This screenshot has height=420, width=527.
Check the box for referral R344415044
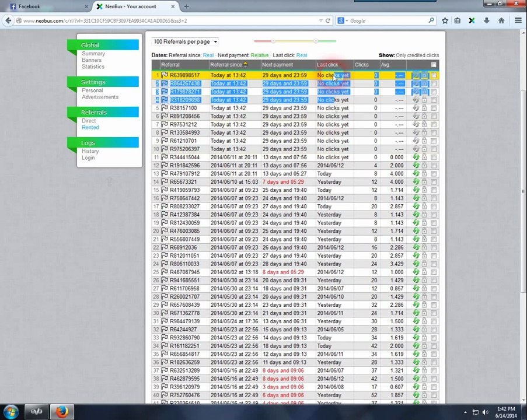(x=434, y=157)
